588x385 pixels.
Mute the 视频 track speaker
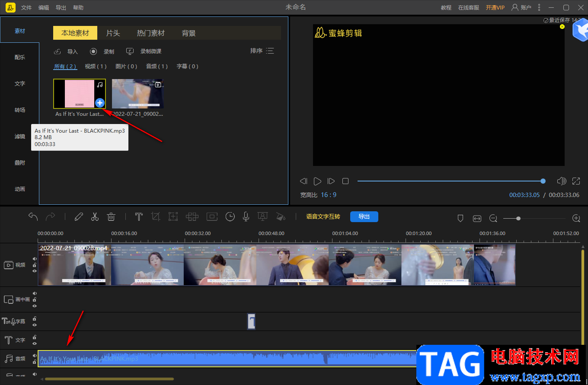(35, 259)
